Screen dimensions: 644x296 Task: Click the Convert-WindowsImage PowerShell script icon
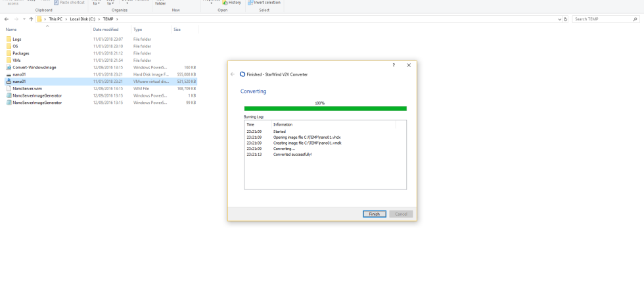pos(9,67)
